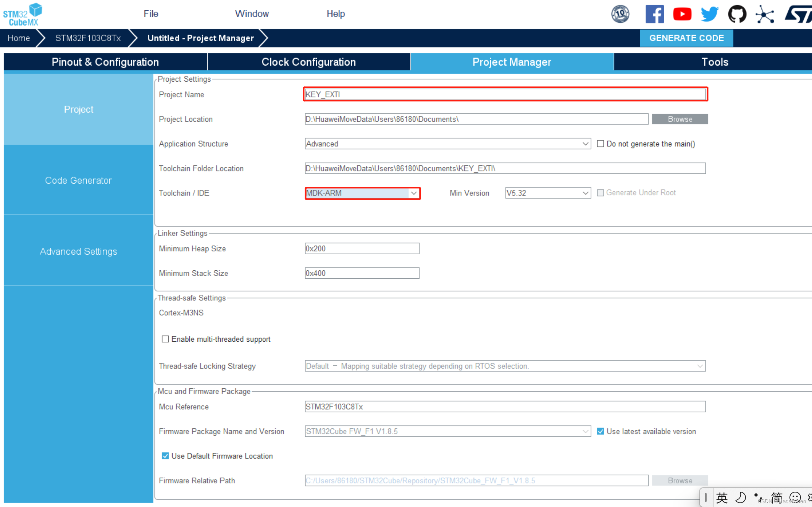Image resolution: width=812 pixels, height=507 pixels.
Task: Untick Use Default Firmware Location
Action: pyautogui.click(x=165, y=456)
